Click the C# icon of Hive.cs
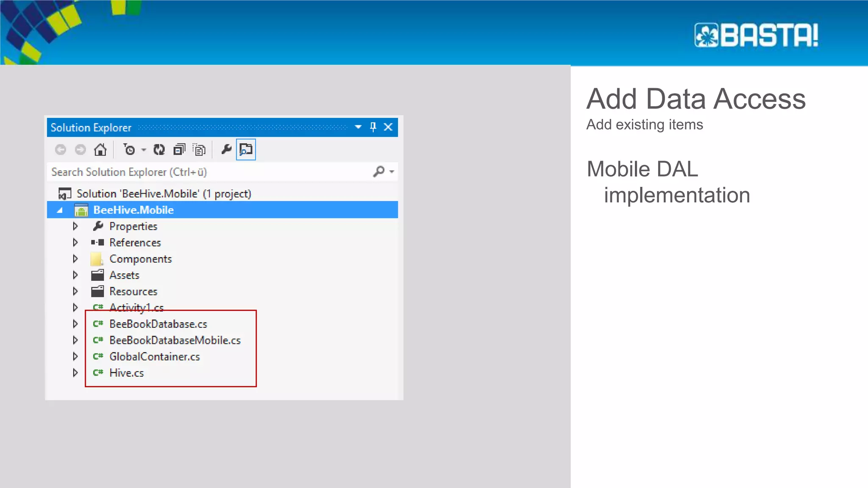This screenshot has width=868, height=488. click(98, 372)
